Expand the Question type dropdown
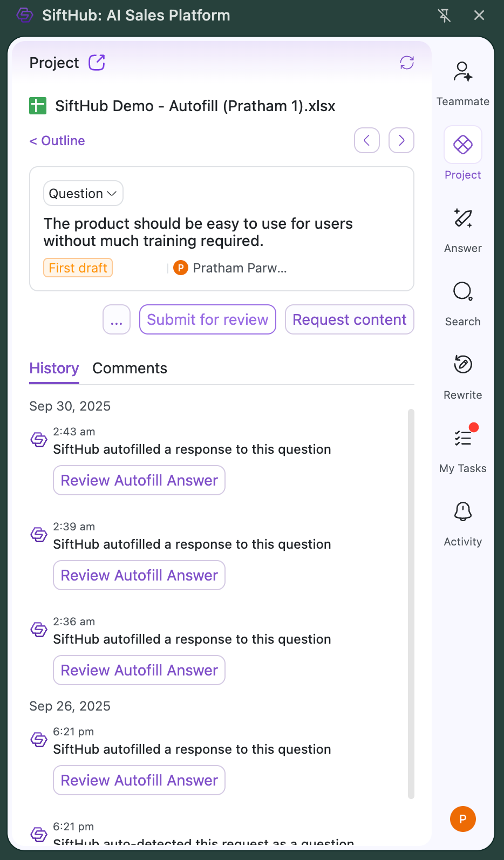504x860 pixels. [83, 193]
